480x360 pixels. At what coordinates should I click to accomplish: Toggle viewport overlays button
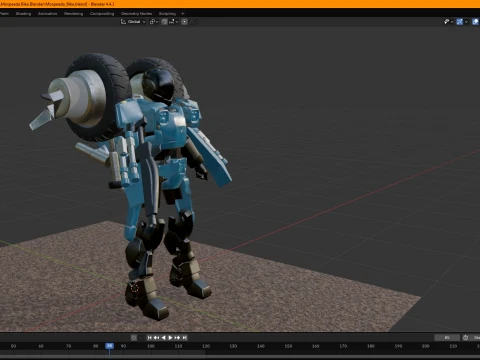[x=475, y=22]
